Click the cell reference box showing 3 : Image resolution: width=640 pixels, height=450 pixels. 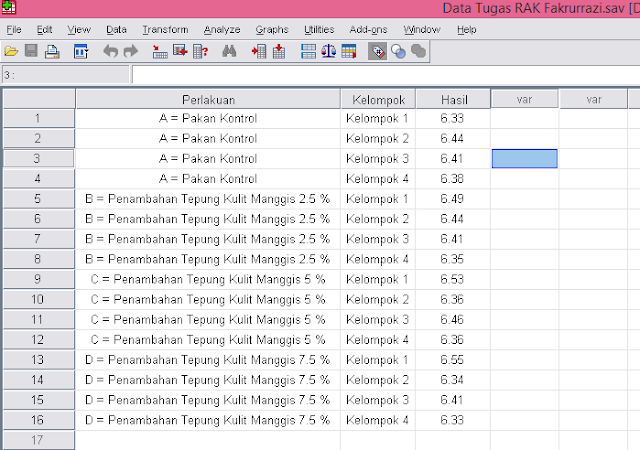tap(66, 75)
